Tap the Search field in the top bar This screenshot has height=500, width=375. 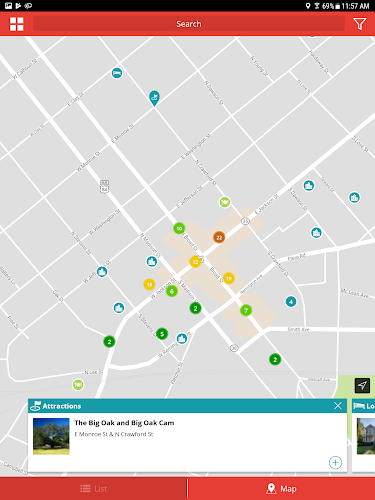pos(189,24)
